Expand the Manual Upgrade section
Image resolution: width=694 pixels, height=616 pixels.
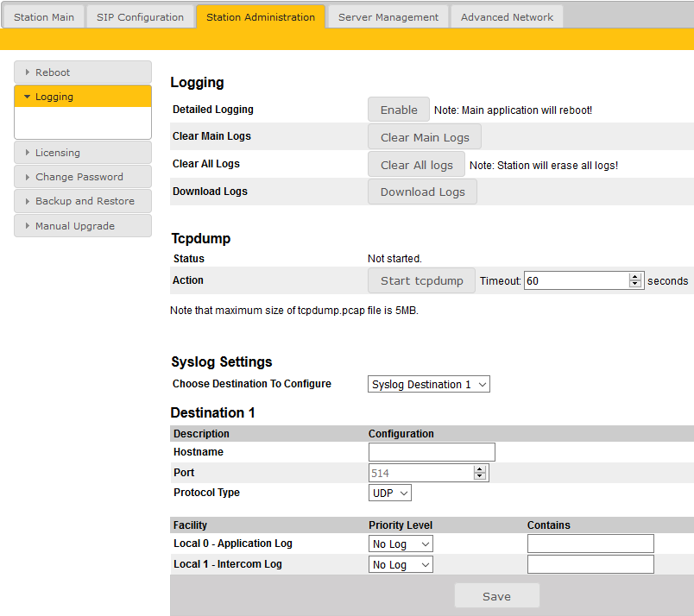point(83,226)
